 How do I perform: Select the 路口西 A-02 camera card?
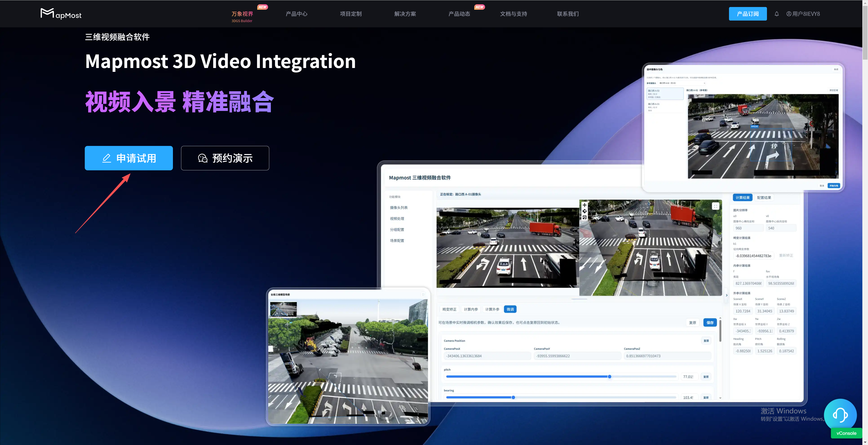[665, 94]
